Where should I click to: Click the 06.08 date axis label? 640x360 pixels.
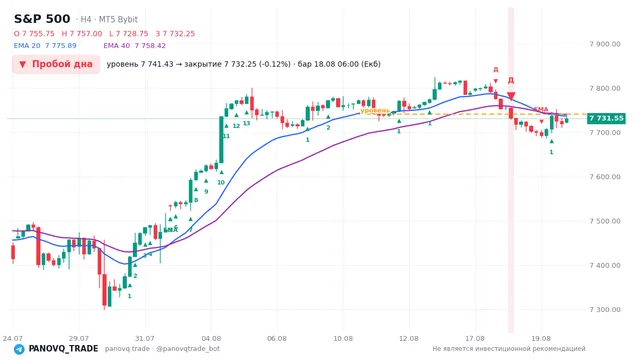(277, 338)
